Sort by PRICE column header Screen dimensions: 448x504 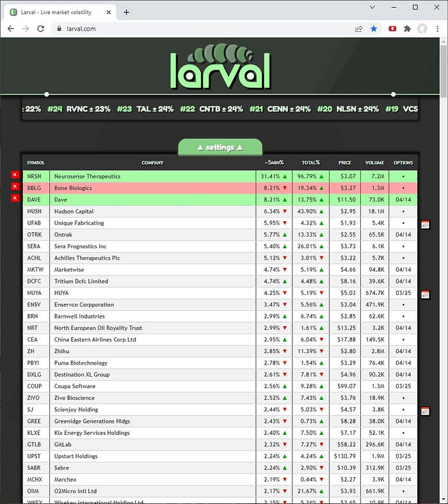(x=345, y=162)
